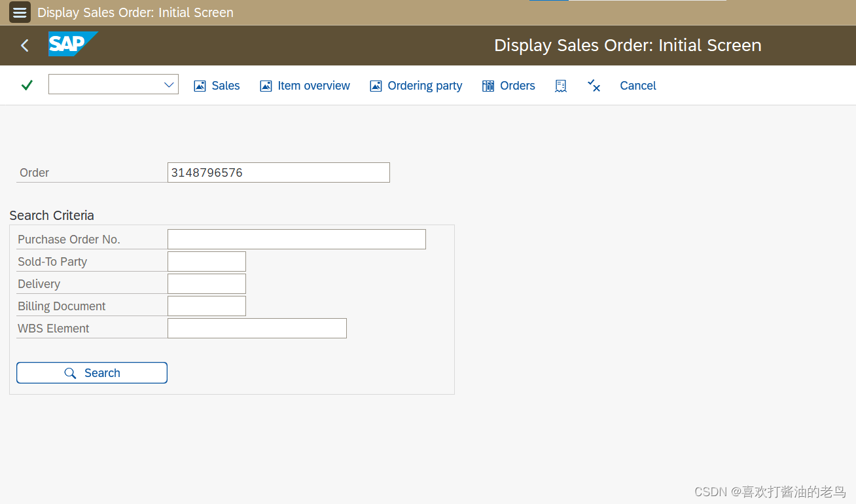Open Ordering party view
Screen dimensions: 856x504
(x=416, y=86)
